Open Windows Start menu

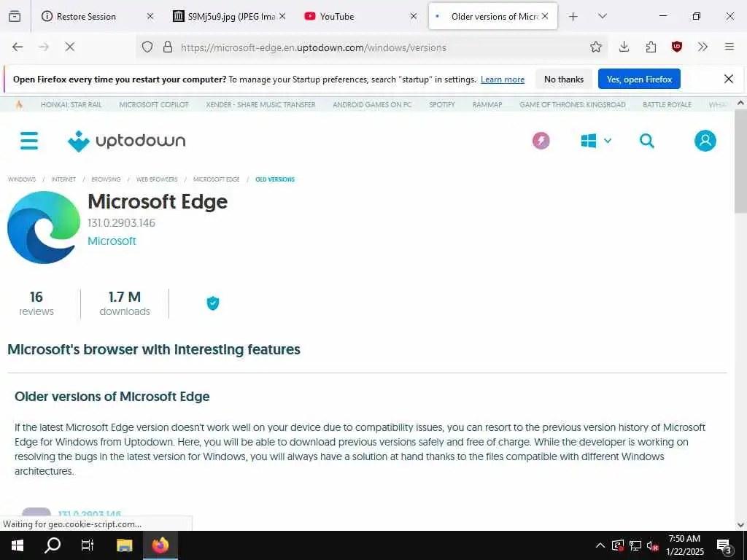click(x=18, y=545)
